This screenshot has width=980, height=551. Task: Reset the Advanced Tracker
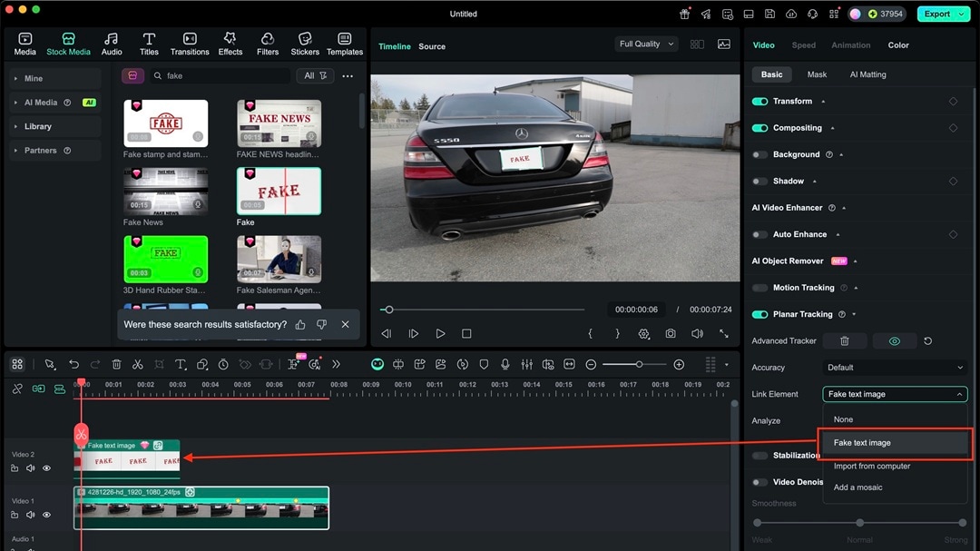pos(927,341)
